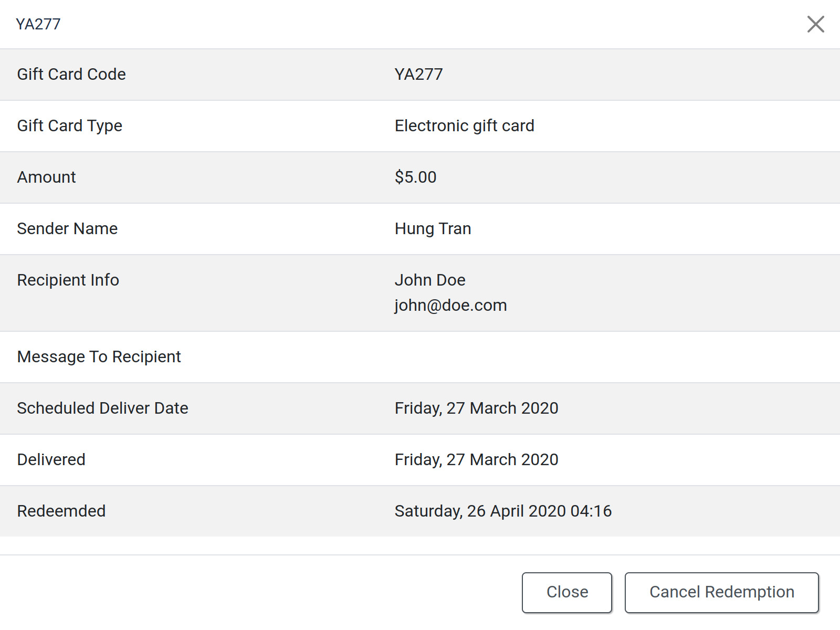
Task: Click the Sender Name row label
Action: [67, 228]
